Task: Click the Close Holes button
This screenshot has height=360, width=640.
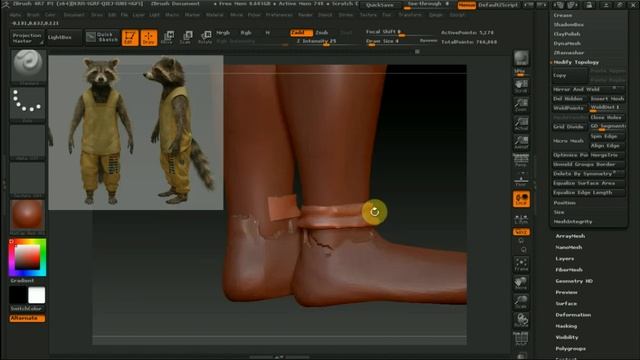Action: pos(606,118)
